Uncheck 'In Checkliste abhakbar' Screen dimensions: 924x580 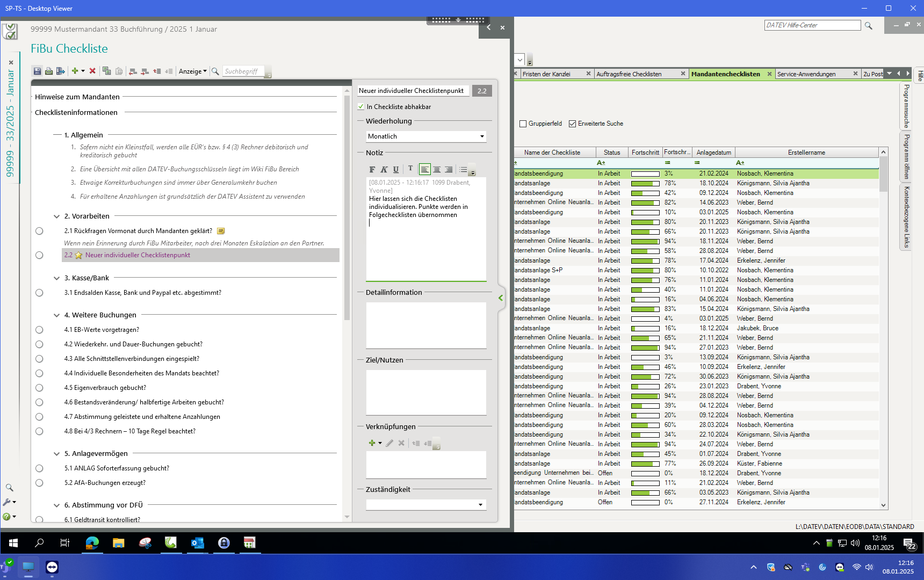361,107
